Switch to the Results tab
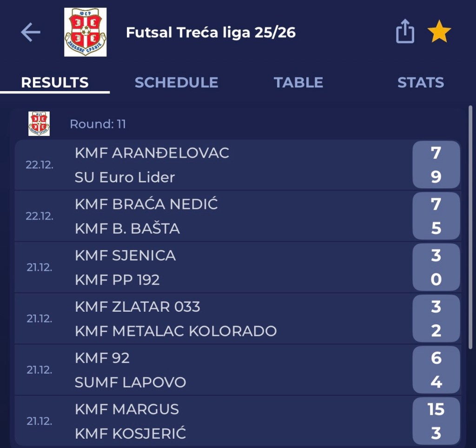This screenshot has height=448, width=476. [x=55, y=83]
